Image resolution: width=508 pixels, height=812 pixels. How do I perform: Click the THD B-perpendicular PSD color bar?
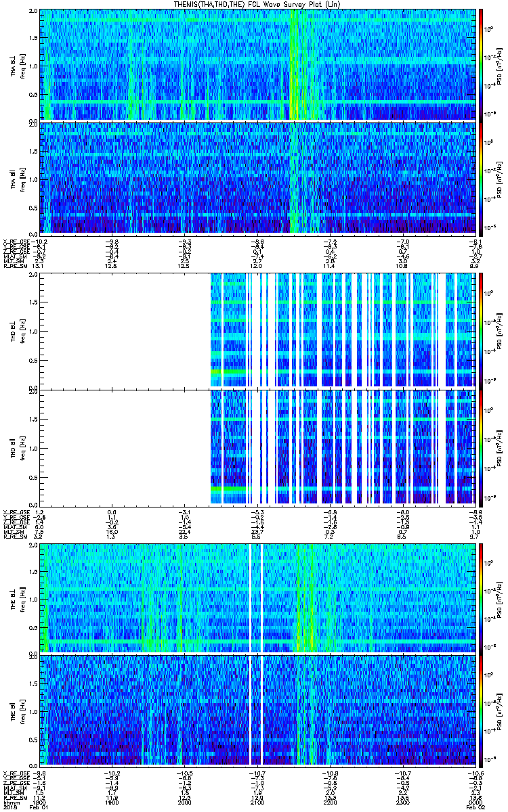(481, 331)
